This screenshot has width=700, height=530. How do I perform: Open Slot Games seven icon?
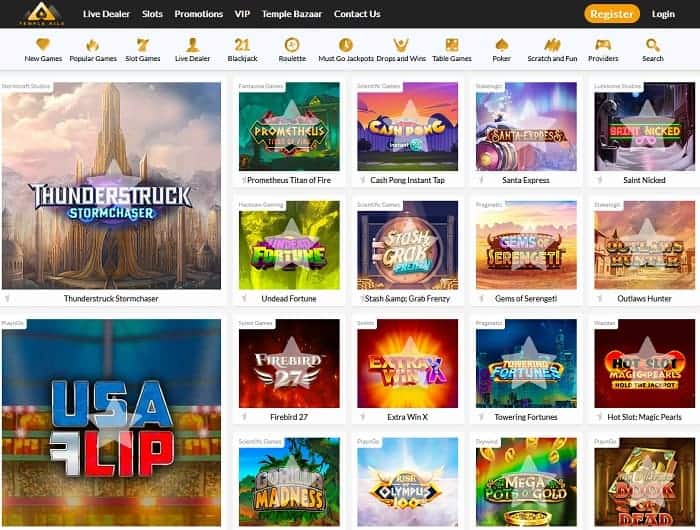(142, 45)
